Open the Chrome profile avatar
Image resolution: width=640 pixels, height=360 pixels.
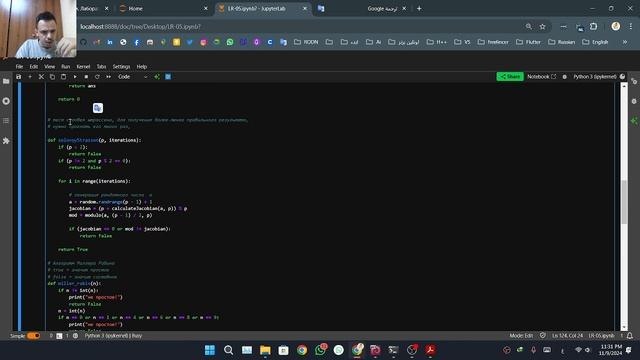coord(616,27)
